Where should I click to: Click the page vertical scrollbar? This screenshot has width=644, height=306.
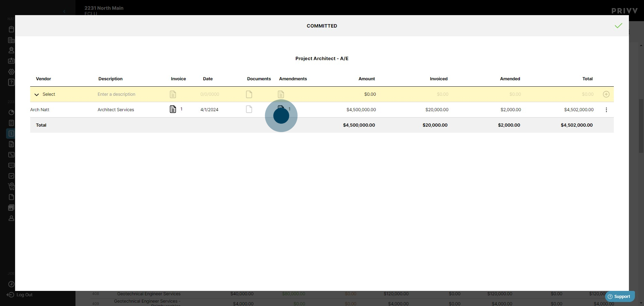point(641,126)
